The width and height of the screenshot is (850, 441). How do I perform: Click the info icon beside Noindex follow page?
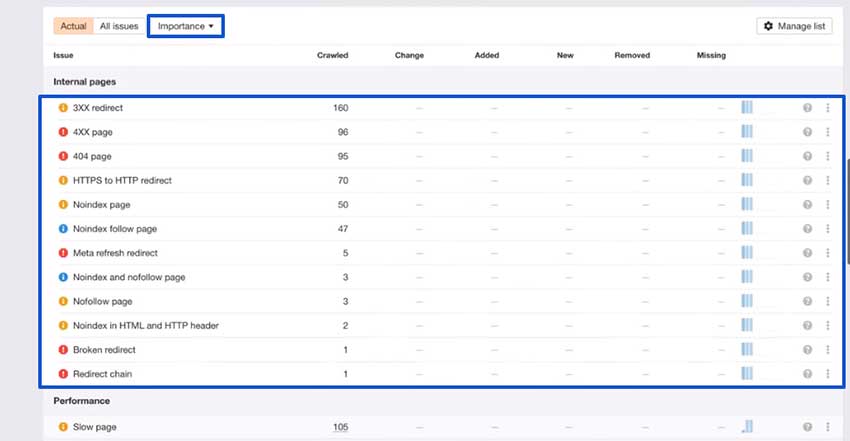(x=63, y=229)
